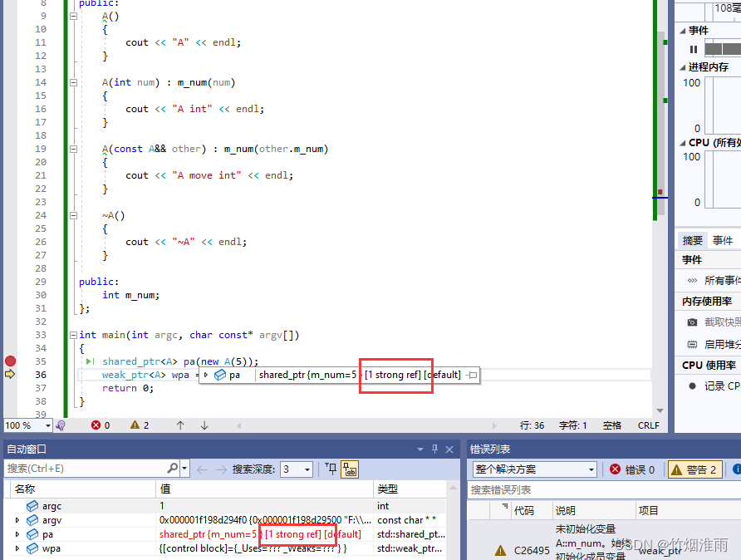Expand the pa variable row
This screenshot has height=560, width=741.
(x=17, y=534)
